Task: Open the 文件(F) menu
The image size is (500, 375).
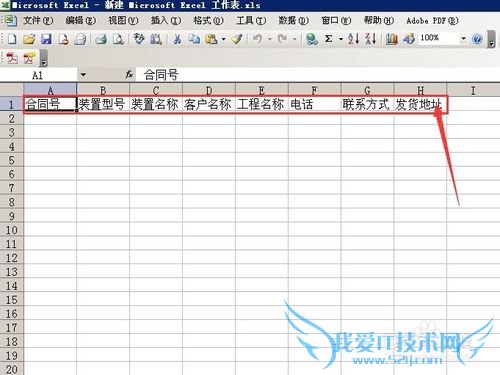Action: (x=38, y=21)
